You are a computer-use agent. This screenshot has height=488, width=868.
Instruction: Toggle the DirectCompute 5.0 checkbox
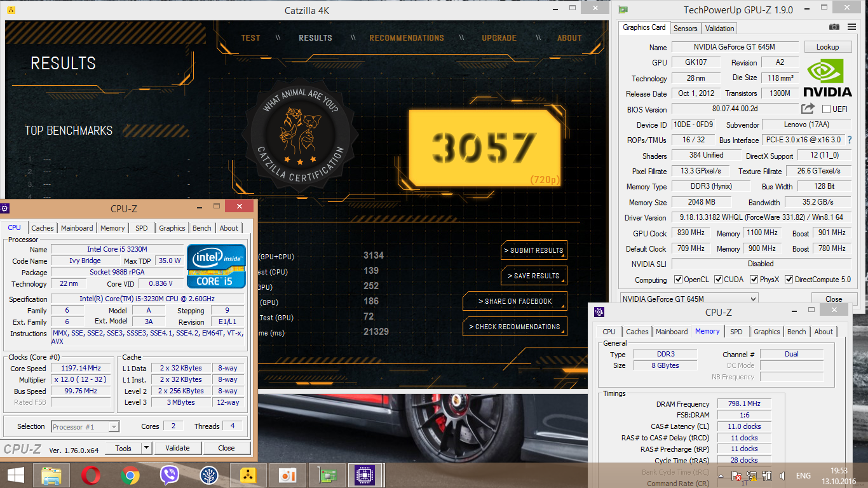click(x=789, y=280)
